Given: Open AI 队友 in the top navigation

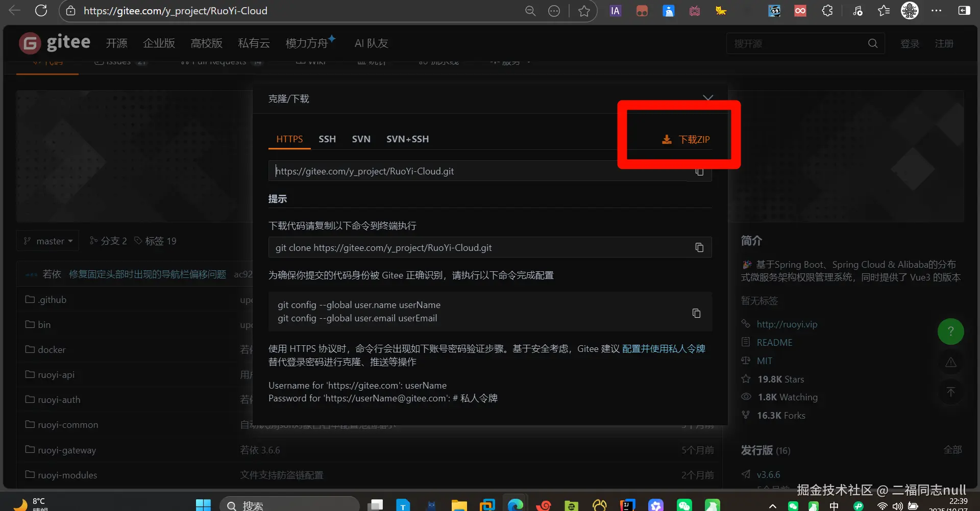Looking at the screenshot, I should click(371, 43).
